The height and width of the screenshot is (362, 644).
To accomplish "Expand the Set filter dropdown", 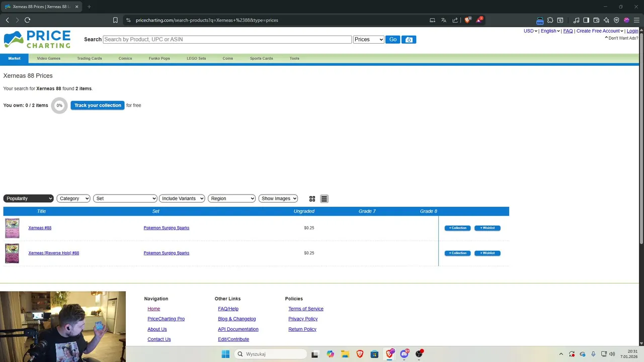I will 125,199.
